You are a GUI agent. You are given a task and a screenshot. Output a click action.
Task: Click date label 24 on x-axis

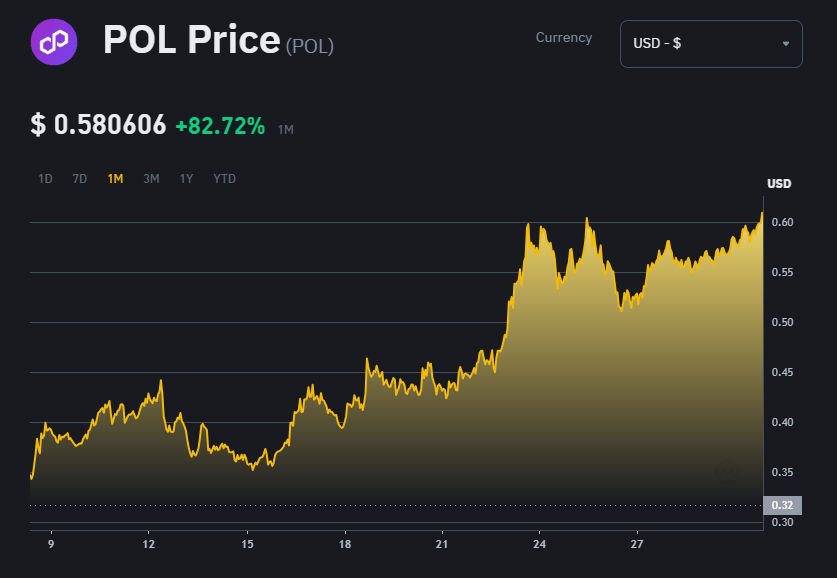tap(539, 544)
